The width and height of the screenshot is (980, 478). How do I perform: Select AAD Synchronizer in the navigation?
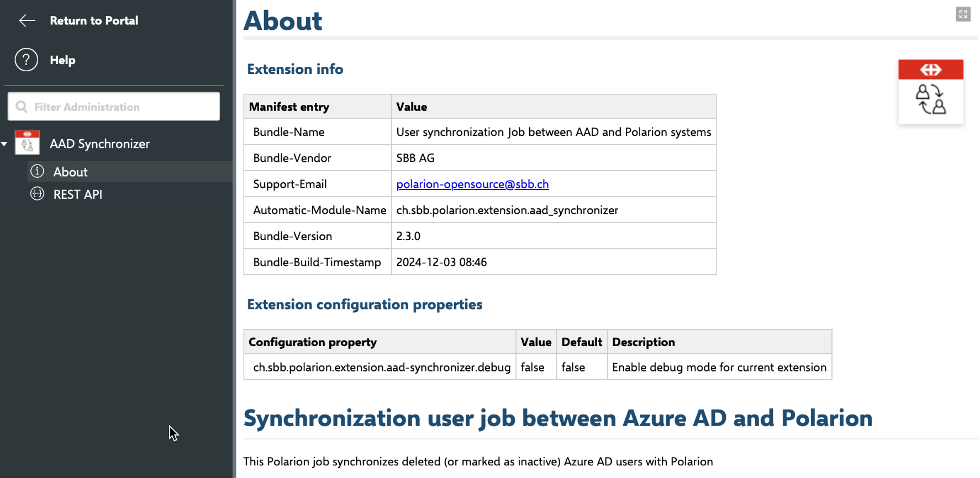coord(99,144)
